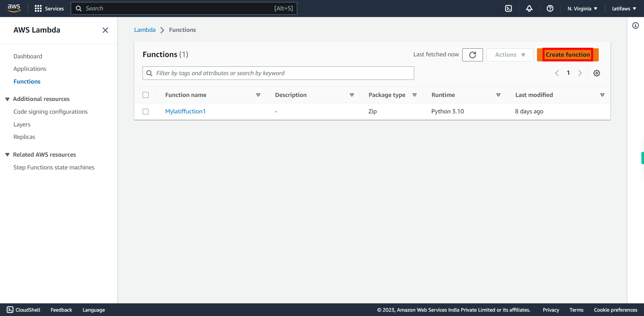The image size is (644, 316).
Task: Sort by Description column arrow
Action: tap(352, 95)
